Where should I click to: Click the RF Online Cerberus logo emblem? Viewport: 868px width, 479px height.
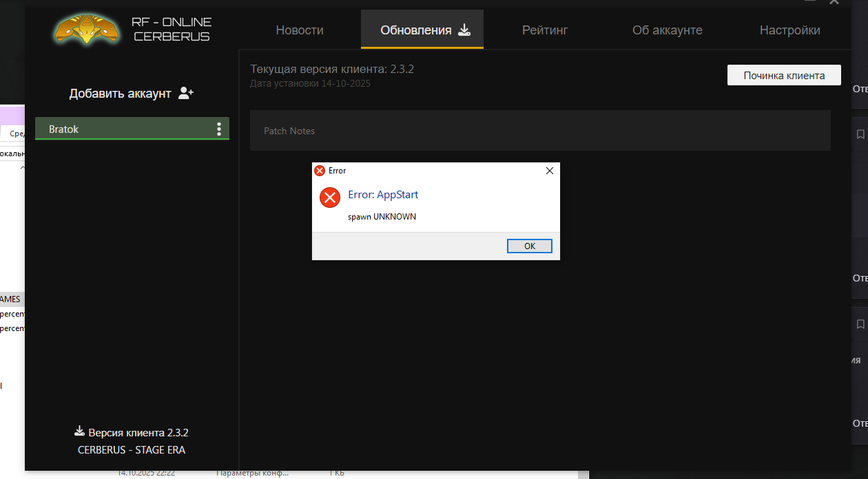click(86, 28)
